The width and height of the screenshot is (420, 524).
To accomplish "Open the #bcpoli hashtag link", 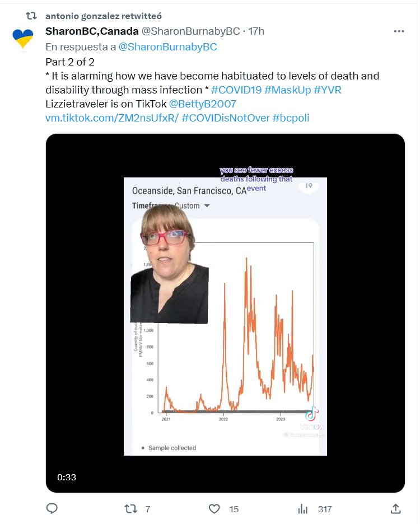I will click(x=291, y=118).
